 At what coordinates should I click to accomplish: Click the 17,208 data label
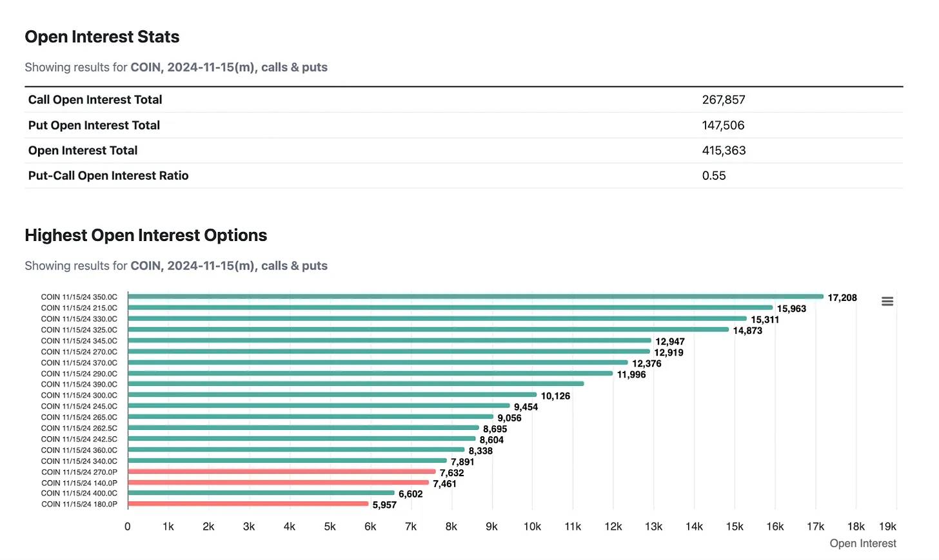[842, 298]
